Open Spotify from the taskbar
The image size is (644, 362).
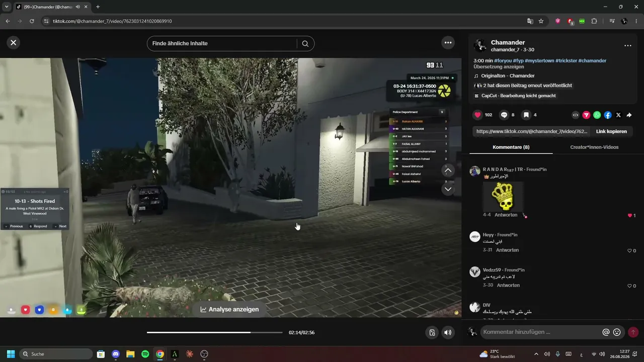pos(145,354)
